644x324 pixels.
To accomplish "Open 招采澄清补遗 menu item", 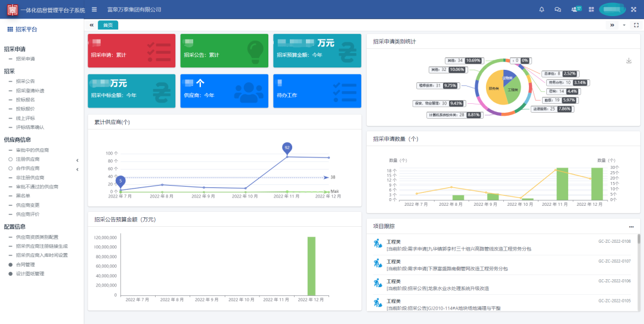I will click(30, 91).
